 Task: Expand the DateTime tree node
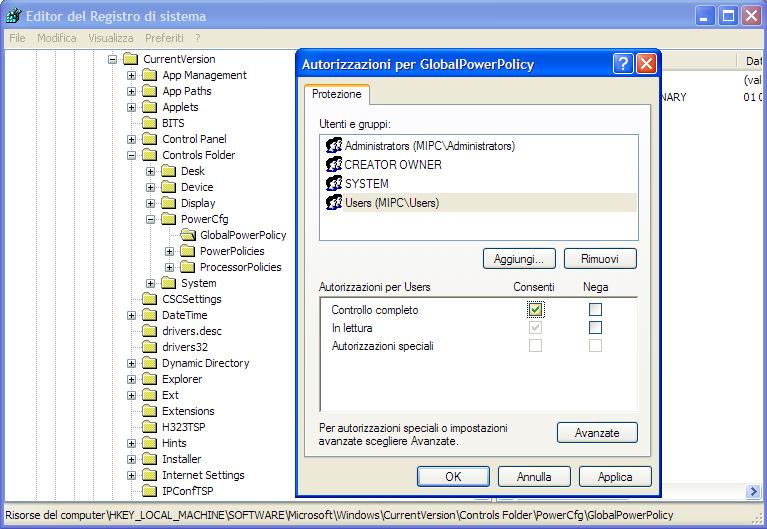(x=132, y=316)
